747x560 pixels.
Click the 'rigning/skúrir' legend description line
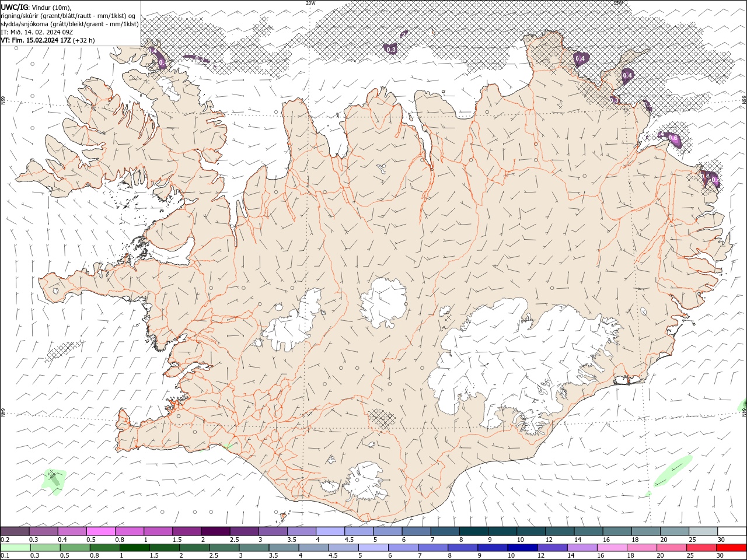(69, 16)
